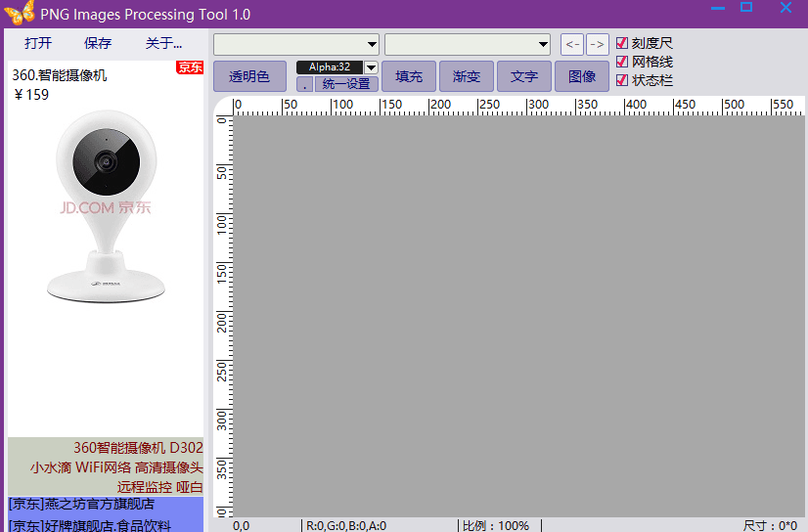Maximize the application window

(x=746, y=9)
